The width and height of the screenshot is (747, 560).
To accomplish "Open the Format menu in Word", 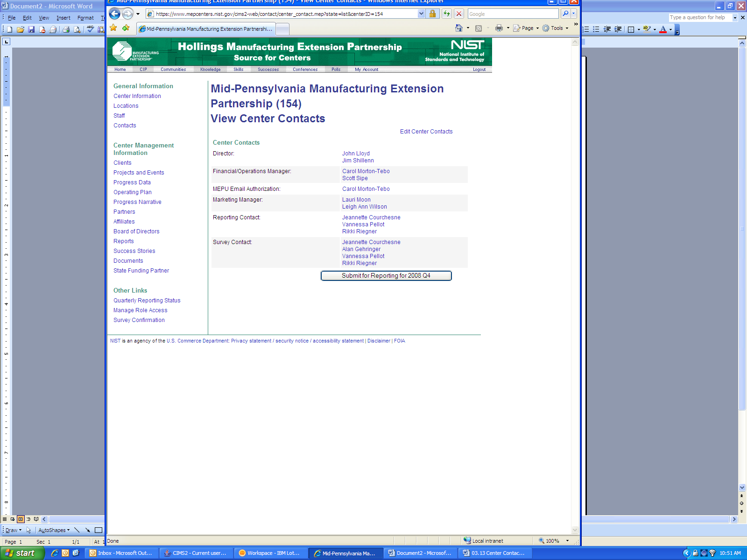I will coord(85,18).
